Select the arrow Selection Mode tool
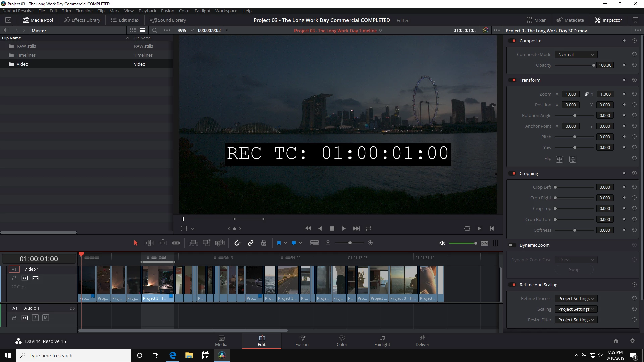The height and width of the screenshot is (362, 644). [136, 243]
